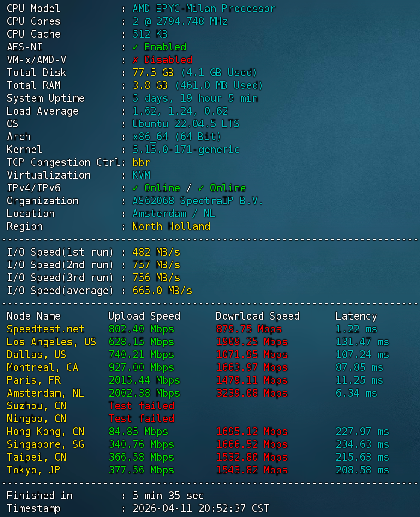Click the Latency column header

coord(356,316)
